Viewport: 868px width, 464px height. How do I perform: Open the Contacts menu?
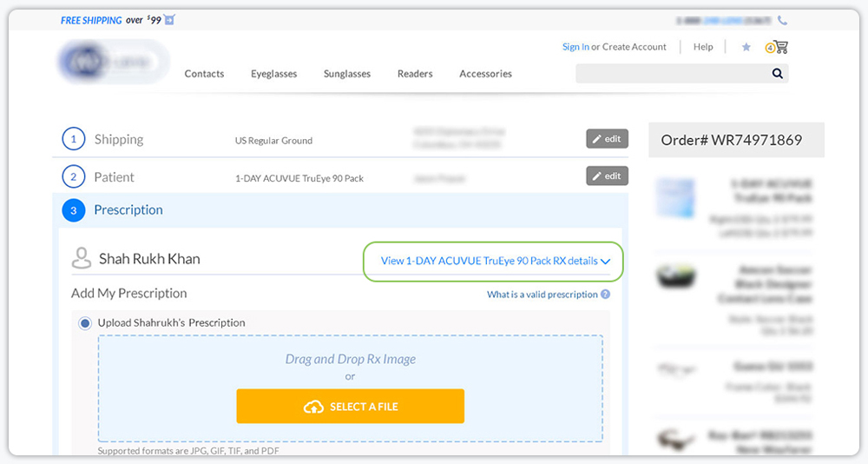coord(204,74)
